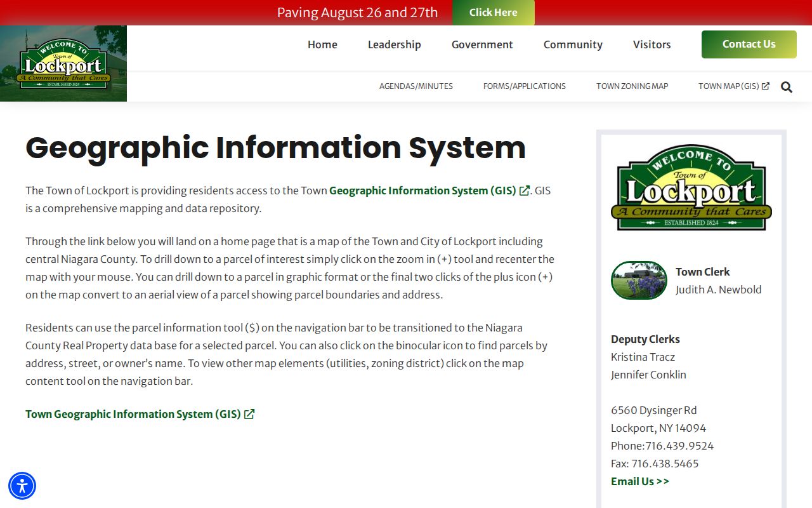Open the Visitors menu
Image resolution: width=812 pixels, height=508 pixels.
click(x=652, y=44)
